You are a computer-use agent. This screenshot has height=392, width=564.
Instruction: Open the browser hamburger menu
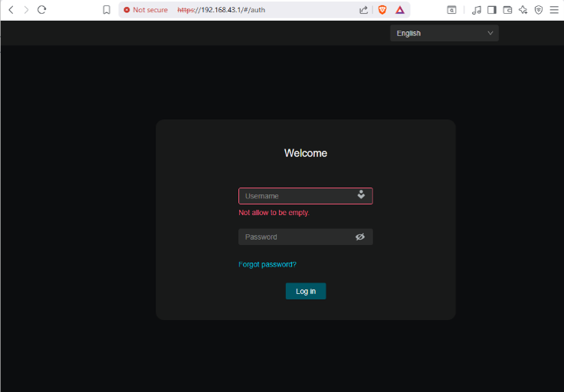click(x=554, y=10)
